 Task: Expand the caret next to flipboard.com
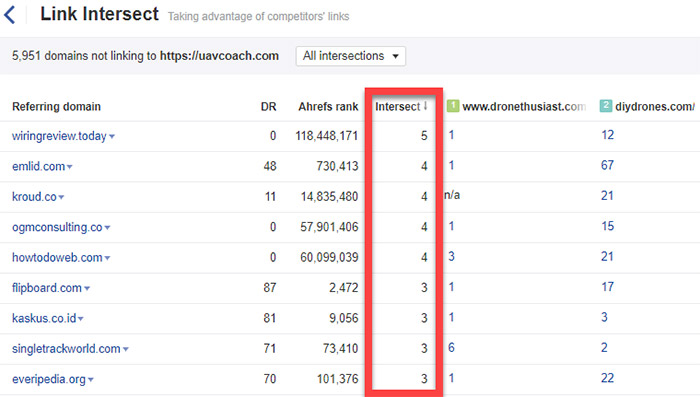(x=87, y=288)
